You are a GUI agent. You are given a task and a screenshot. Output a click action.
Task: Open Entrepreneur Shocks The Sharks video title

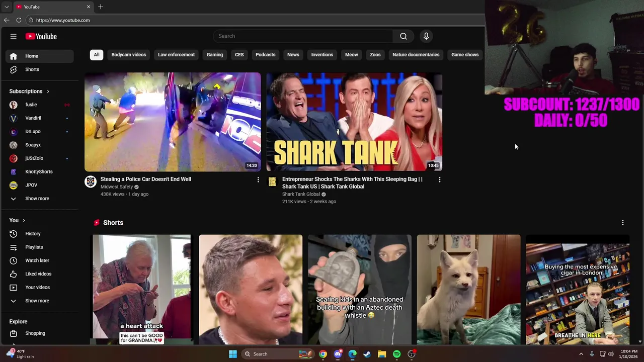tap(352, 183)
